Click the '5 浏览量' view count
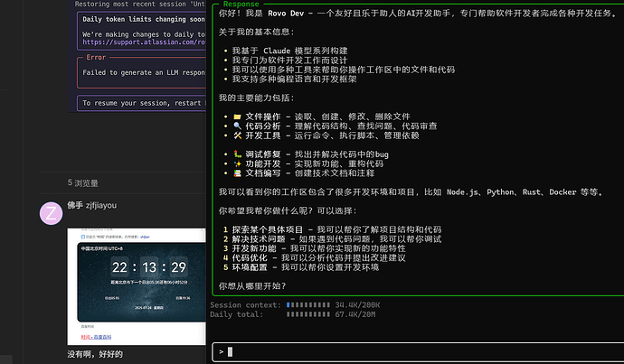The image size is (624, 364). click(83, 182)
